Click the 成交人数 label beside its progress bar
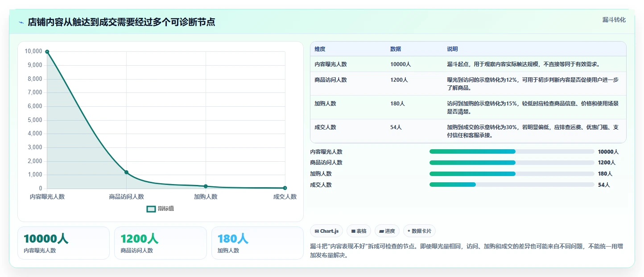The image size is (644, 277). coord(321,185)
